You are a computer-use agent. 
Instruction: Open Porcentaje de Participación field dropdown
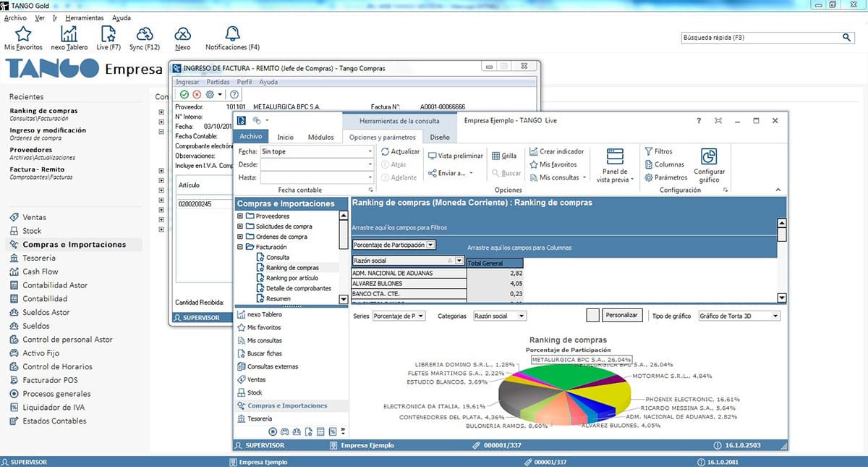click(430, 245)
